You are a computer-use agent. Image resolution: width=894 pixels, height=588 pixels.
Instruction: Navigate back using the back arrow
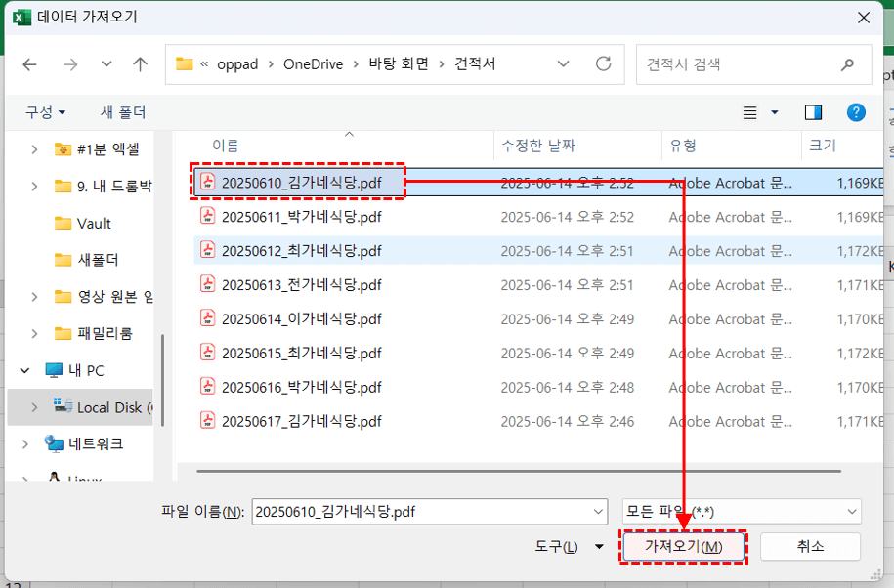29,63
